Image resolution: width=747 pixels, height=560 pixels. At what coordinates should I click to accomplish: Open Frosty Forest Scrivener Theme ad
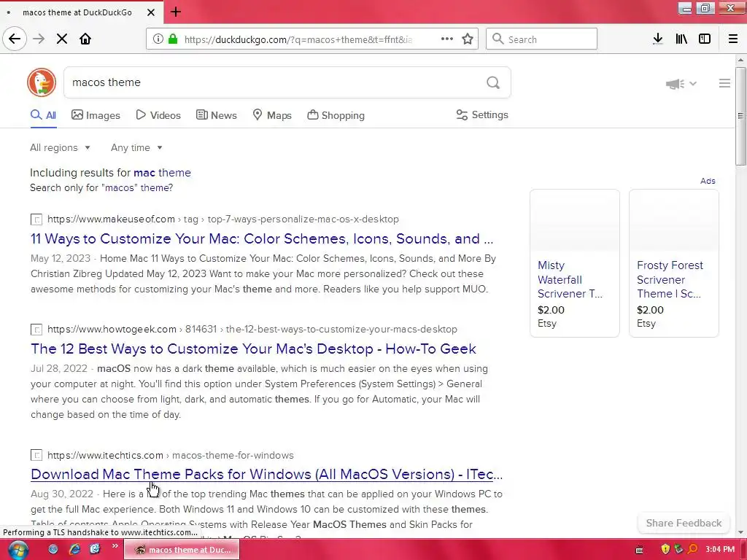pos(670,279)
